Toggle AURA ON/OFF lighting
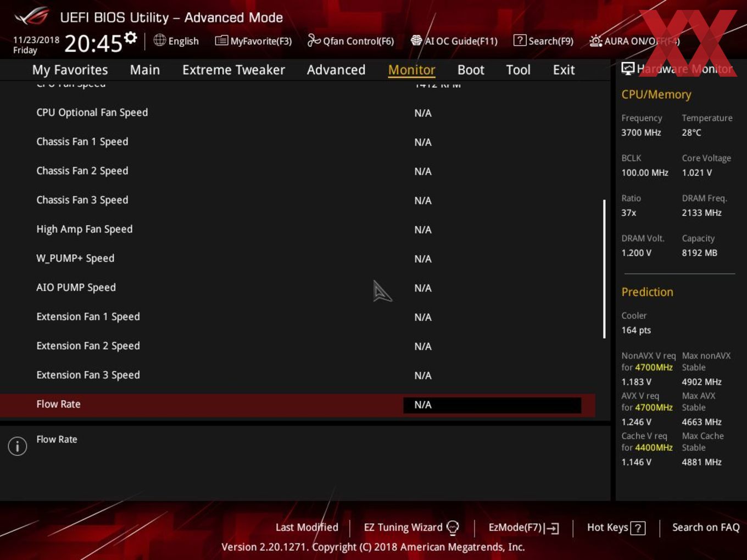This screenshot has height=560, width=747. 634,41
